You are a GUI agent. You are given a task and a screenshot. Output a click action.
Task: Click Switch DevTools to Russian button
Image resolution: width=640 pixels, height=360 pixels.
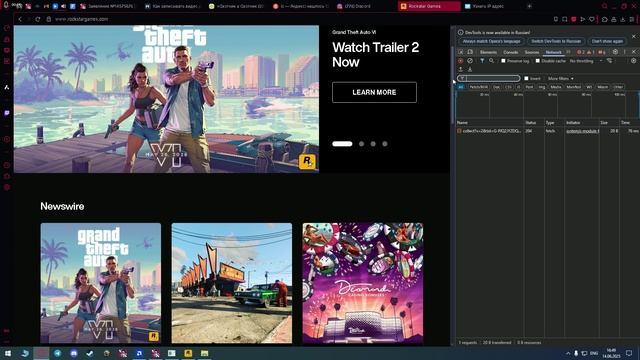[556, 41]
